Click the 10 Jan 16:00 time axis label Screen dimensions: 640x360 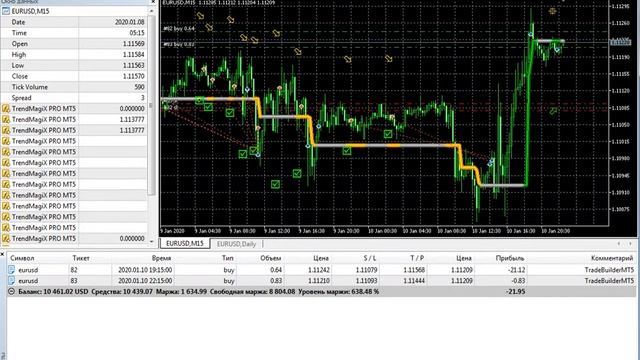(x=521, y=231)
